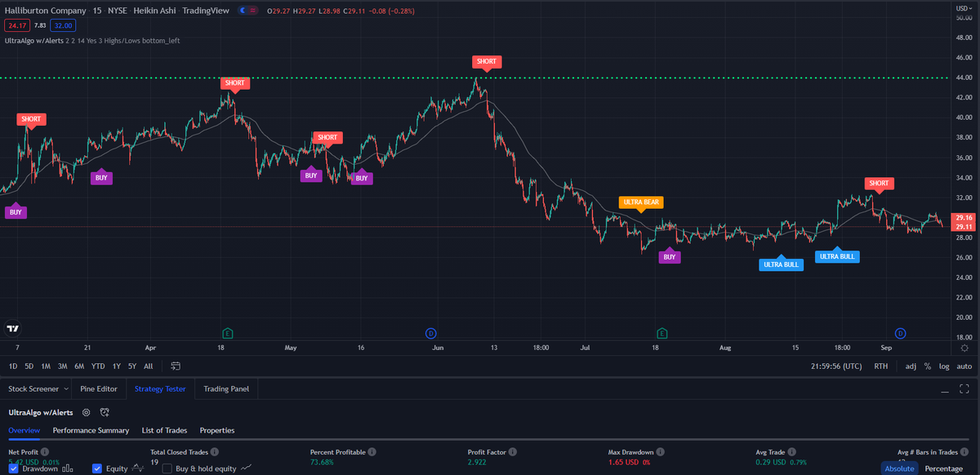Open the earnings E marker near April 18

tap(228, 333)
